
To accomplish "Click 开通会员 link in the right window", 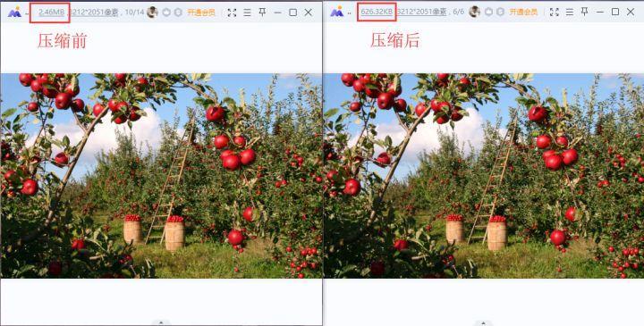I will (523, 13).
